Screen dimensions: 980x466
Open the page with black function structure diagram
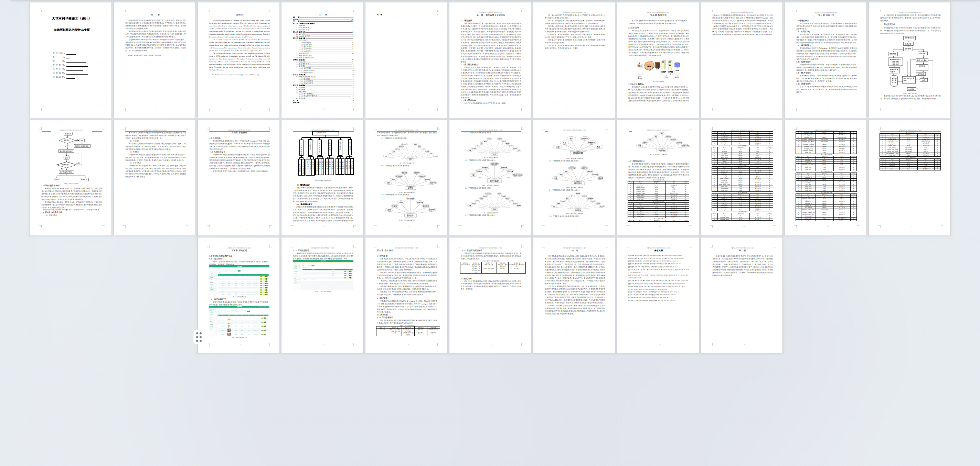coord(322,178)
